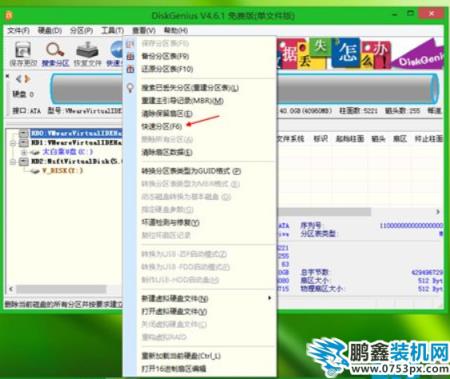Choose 还原分区表(F10) from the menu
The height and width of the screenshot is (379, 450).
[167, 69]
